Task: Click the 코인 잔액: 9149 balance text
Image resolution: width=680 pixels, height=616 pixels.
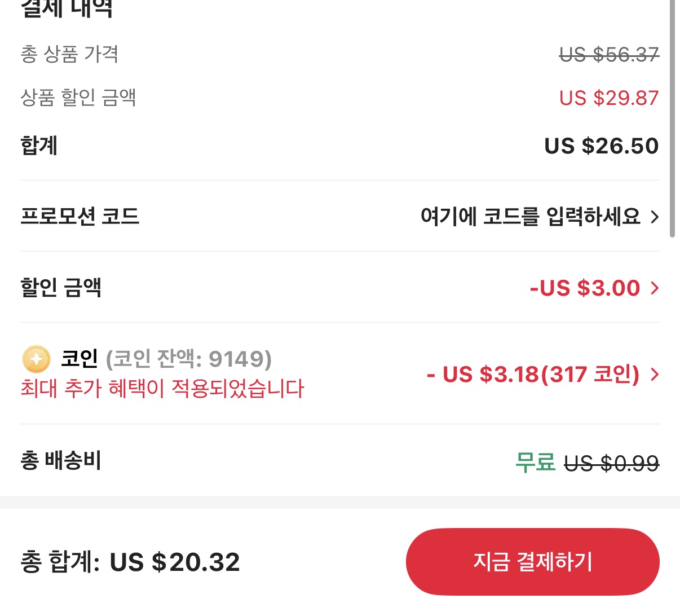Action: coord(188,359)
